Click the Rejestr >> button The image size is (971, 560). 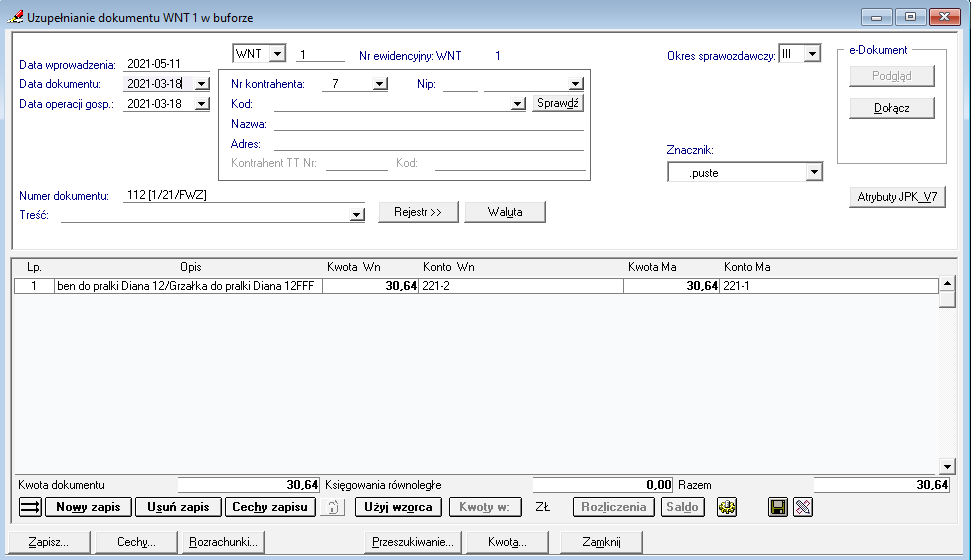(x=417, y=212)
